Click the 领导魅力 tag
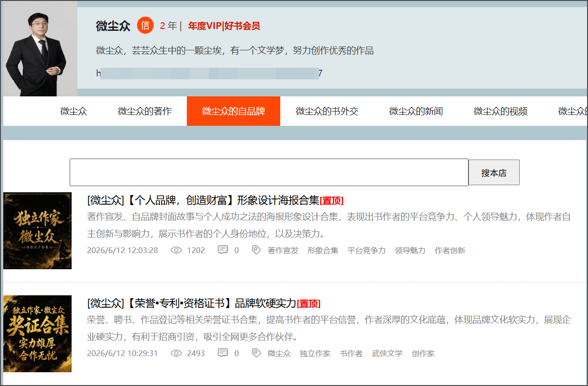 (x=410, y=250)
